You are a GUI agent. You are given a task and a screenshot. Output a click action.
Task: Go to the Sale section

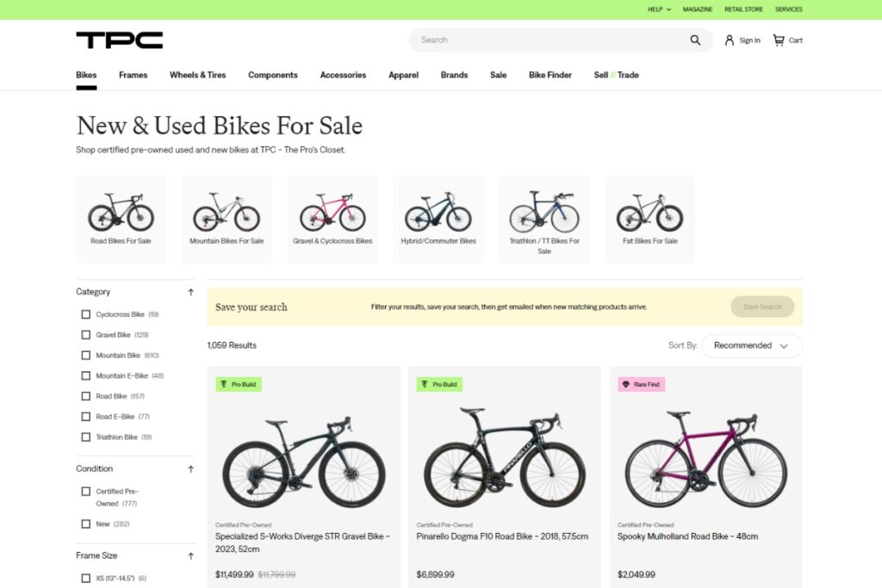499,75
